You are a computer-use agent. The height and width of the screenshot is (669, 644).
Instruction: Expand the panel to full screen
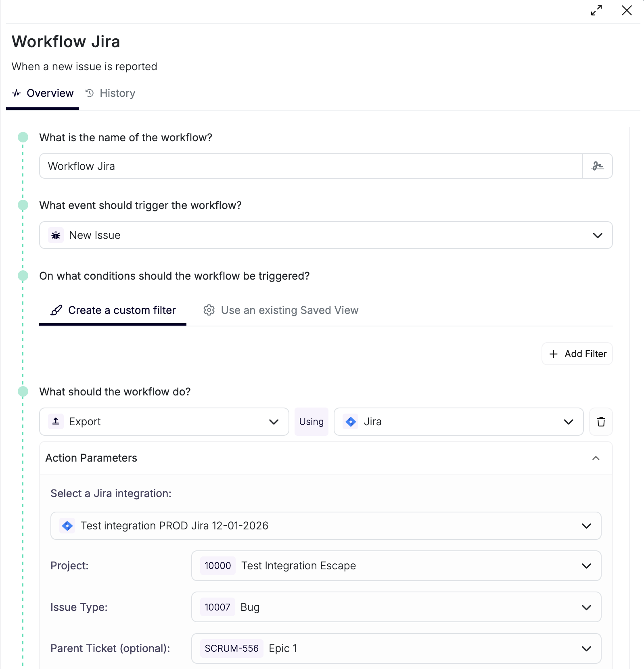[x=596, y=10]
